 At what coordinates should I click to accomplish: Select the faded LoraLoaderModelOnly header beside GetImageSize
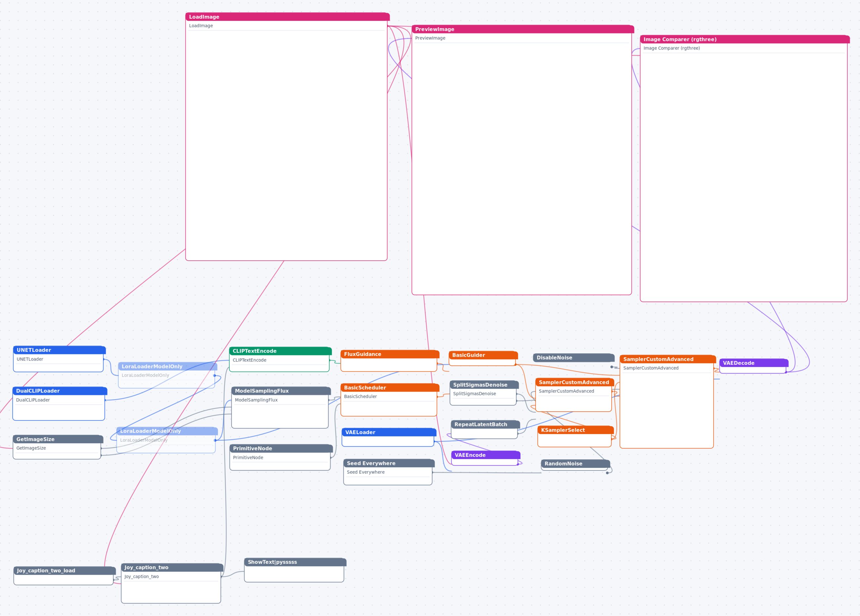point(167,431)
